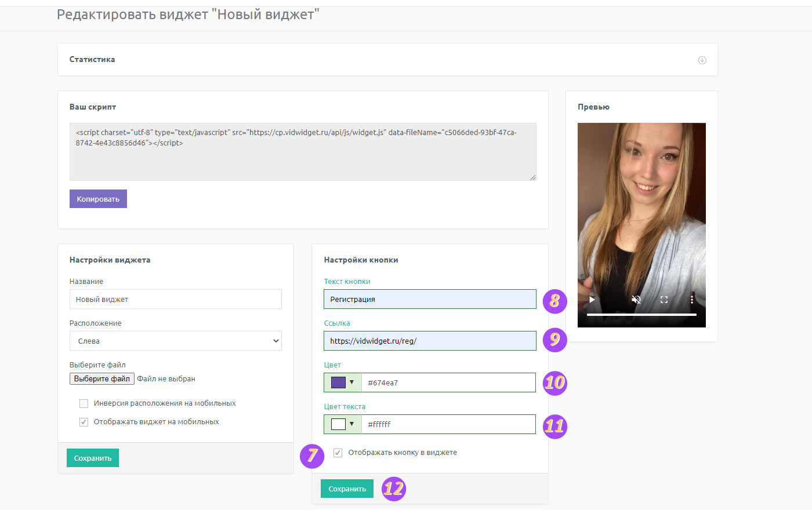Click the Превью heading
This screenshot has height=510, width=812.
click(x=593, y=107)
